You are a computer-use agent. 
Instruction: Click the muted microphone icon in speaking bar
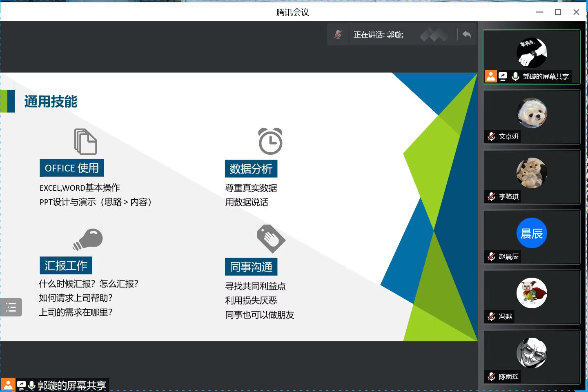(338, 35)
